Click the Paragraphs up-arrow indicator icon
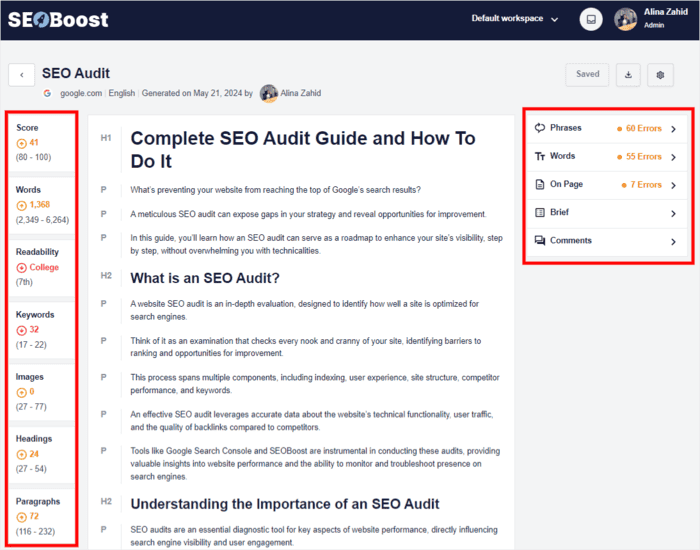 click(21, 517)
